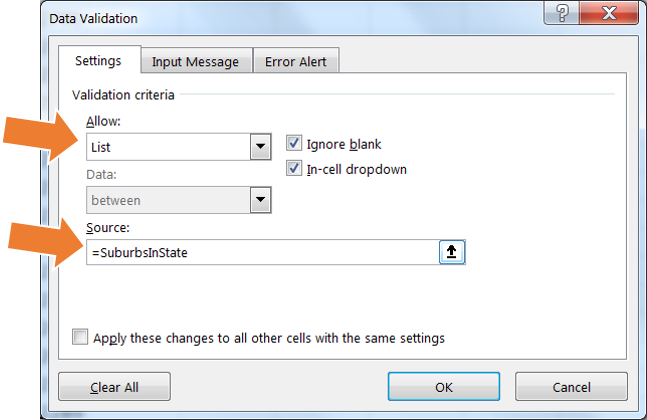Click the Data Validation title bar
The image size is (647, 420).
289,18
